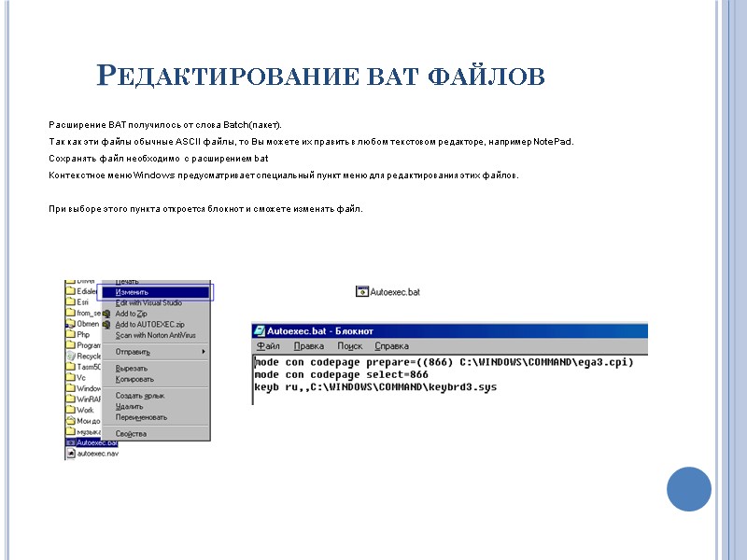The image size is (747, 560).
Task: Click the WinZip icon beside Add to Zip
Action: tap(106, 314)
